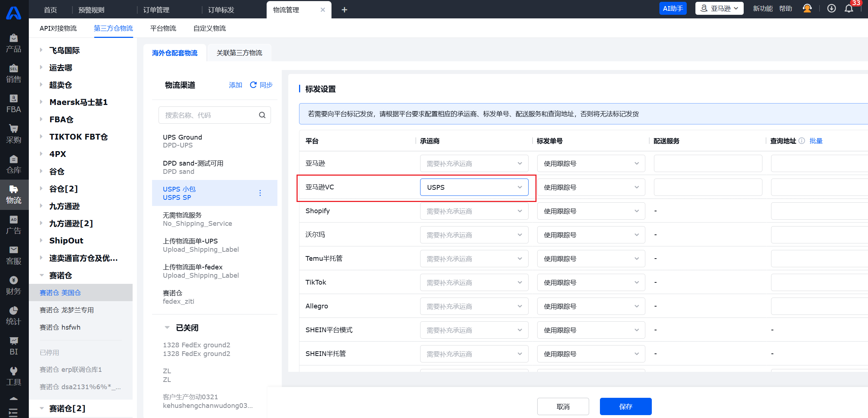
Task: Click the info icon beside 查询地址
Action: pos(802,141)
